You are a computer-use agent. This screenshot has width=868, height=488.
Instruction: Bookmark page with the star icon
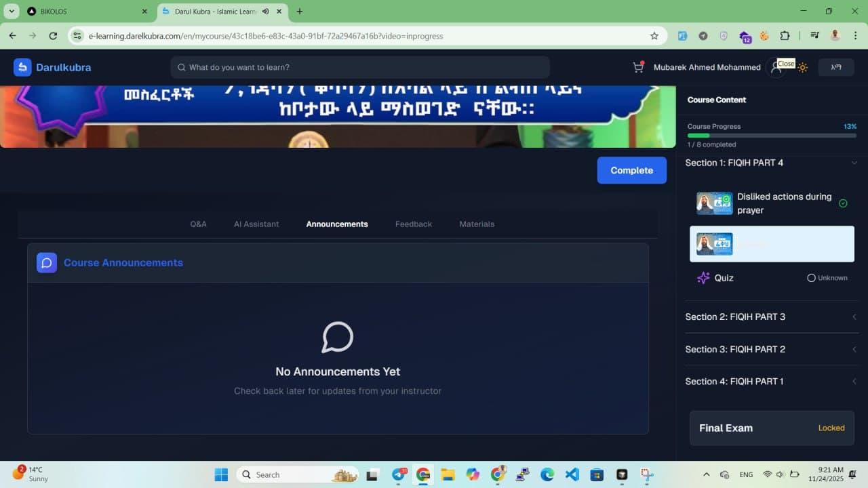654,36
